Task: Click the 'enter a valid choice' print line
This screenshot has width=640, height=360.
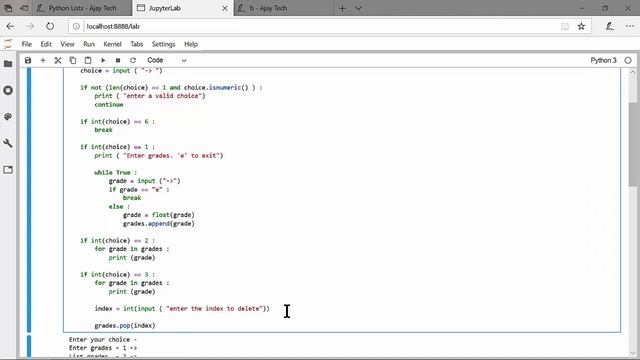Action: [x=150, y=96]
